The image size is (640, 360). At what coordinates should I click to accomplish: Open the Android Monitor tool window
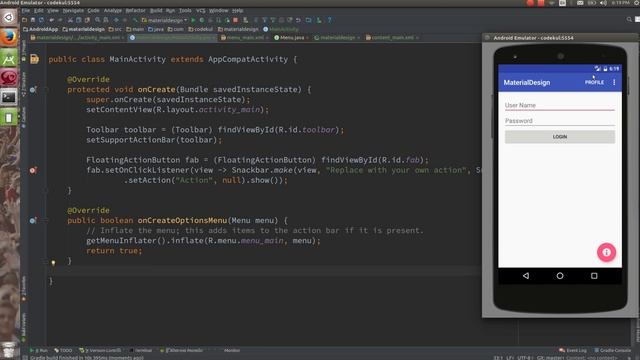point(182,350)
